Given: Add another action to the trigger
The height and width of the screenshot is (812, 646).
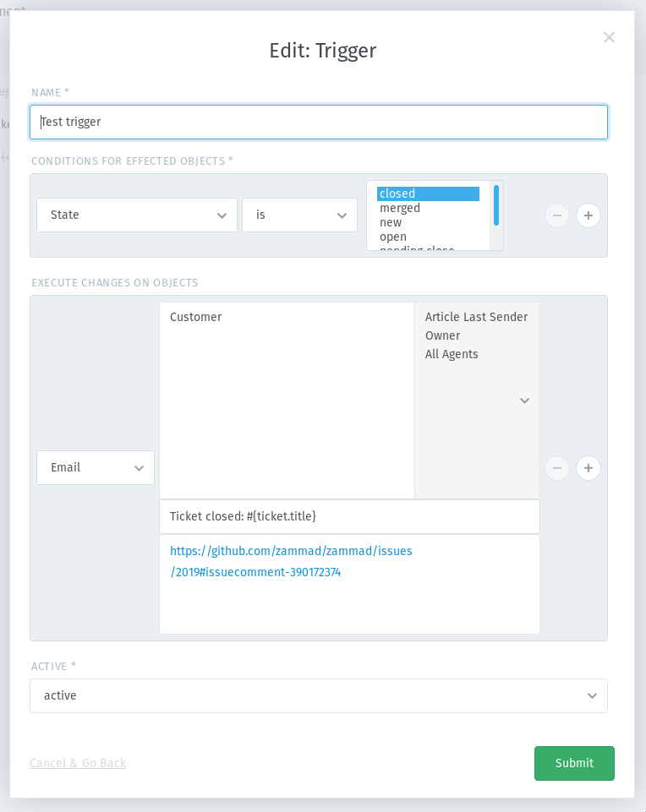Looking at the screenshot, I should pyautogui.click(x=588, y=467).
